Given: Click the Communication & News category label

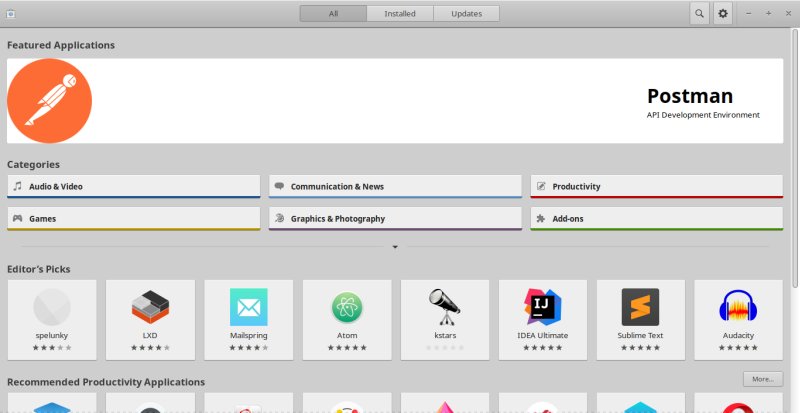Looking at the screenshot, I should click(337, 186).
